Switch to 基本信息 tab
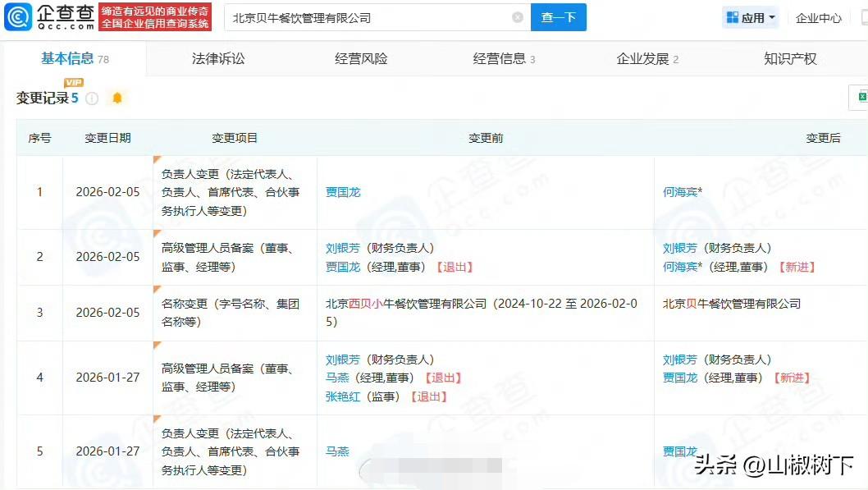Image resolution: width=868 pixels, height=490 pixels. [x=75, y=59]
